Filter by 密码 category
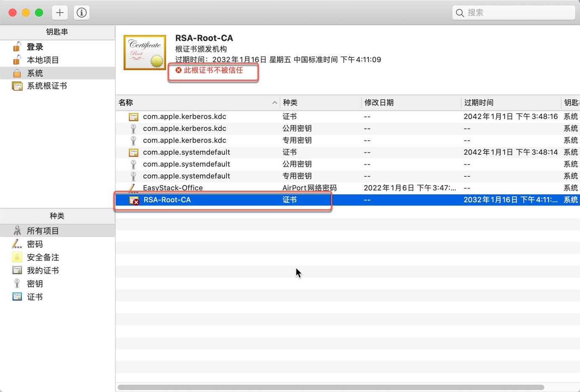The width and height of the screenshot is (580, 392). pos(35,244)
